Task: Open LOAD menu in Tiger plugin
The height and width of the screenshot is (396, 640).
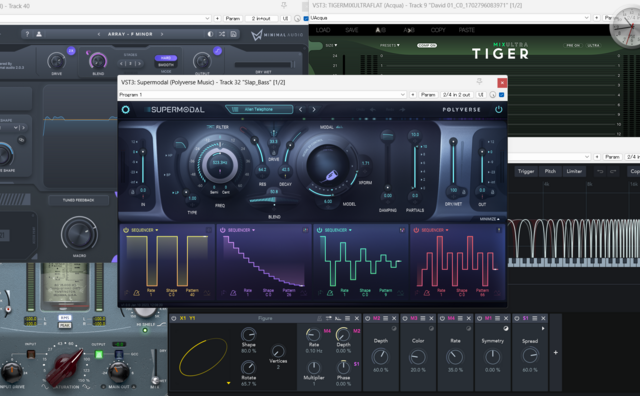Action: (323, 30)
